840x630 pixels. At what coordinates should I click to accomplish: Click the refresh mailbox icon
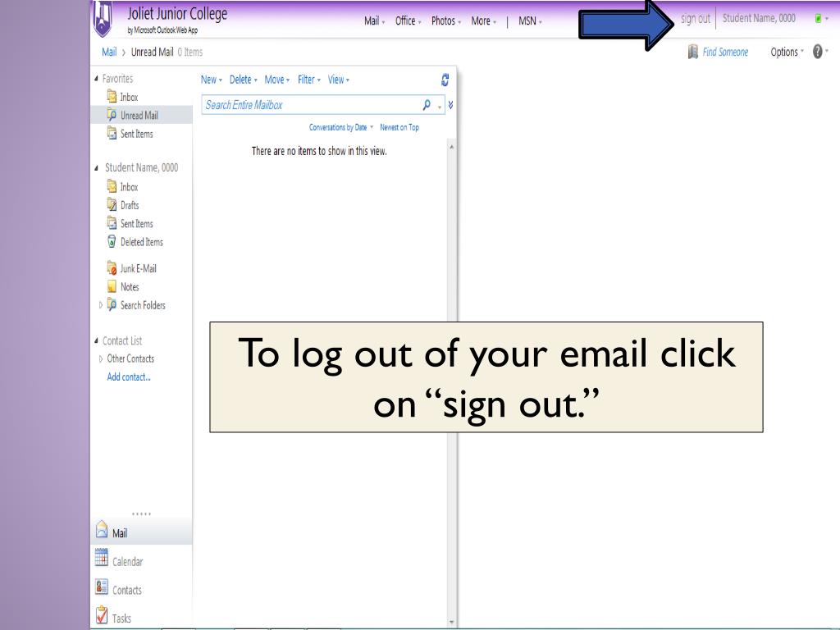(445, 80)
